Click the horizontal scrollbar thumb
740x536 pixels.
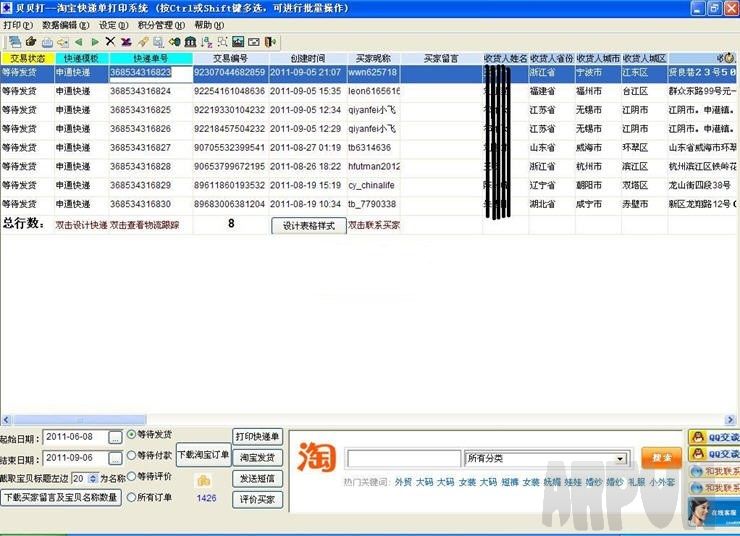(x=79, y=419)
